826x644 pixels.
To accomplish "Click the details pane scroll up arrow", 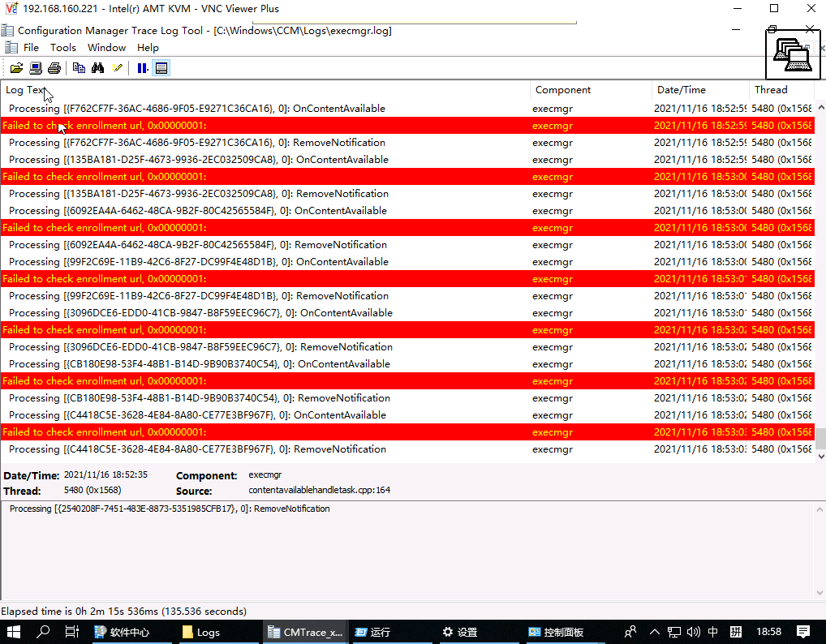I will pos(820,509).
